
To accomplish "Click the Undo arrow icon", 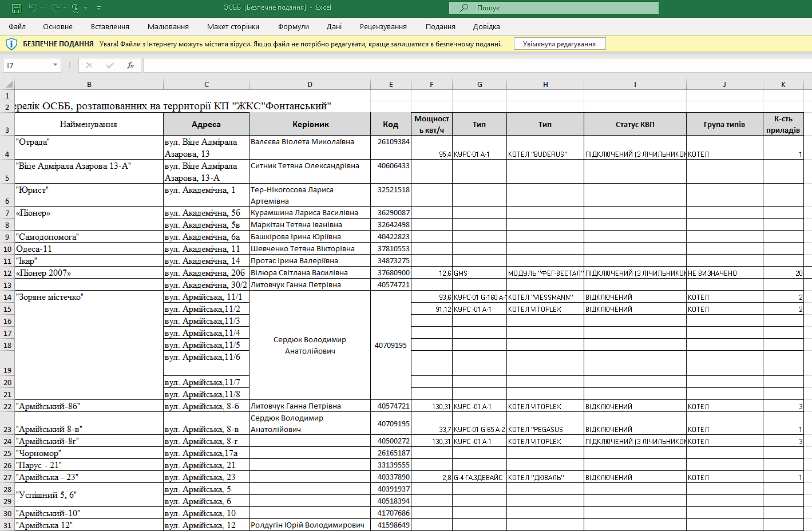I will [33, 8].
